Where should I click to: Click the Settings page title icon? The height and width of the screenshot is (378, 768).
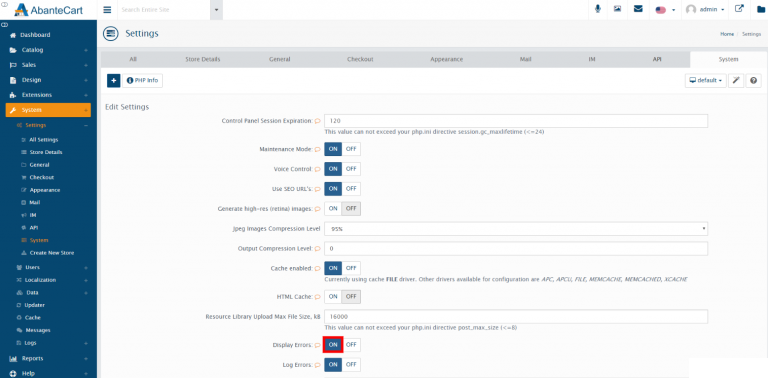coord(111,33)
